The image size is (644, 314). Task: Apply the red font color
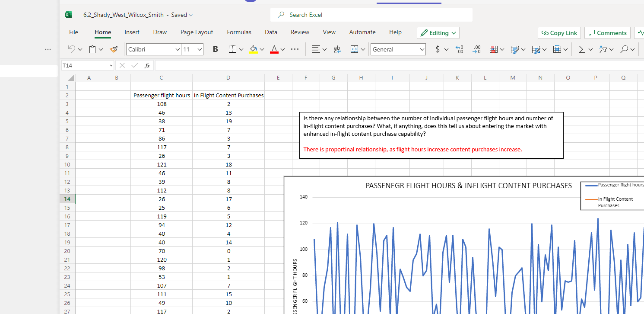tap(274, 49)
